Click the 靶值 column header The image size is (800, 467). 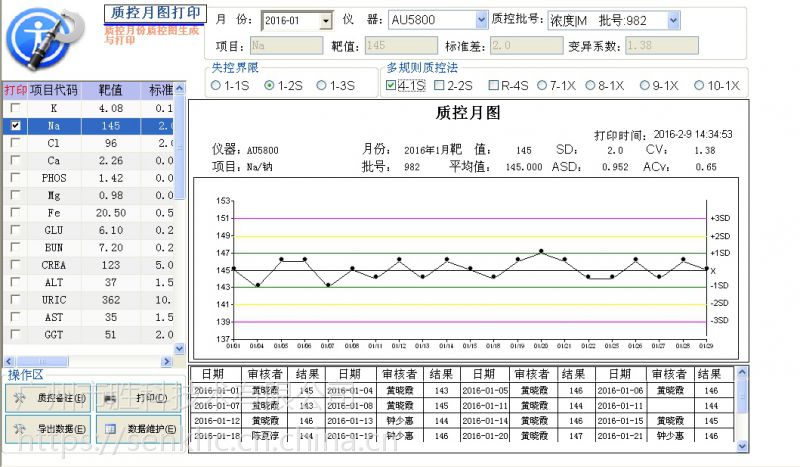111,89
